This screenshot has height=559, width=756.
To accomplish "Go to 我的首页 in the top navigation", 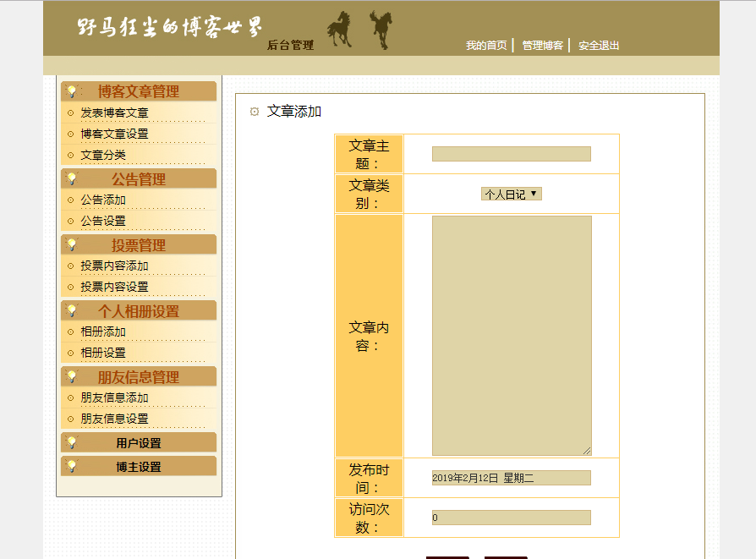I will click(486, 46).
